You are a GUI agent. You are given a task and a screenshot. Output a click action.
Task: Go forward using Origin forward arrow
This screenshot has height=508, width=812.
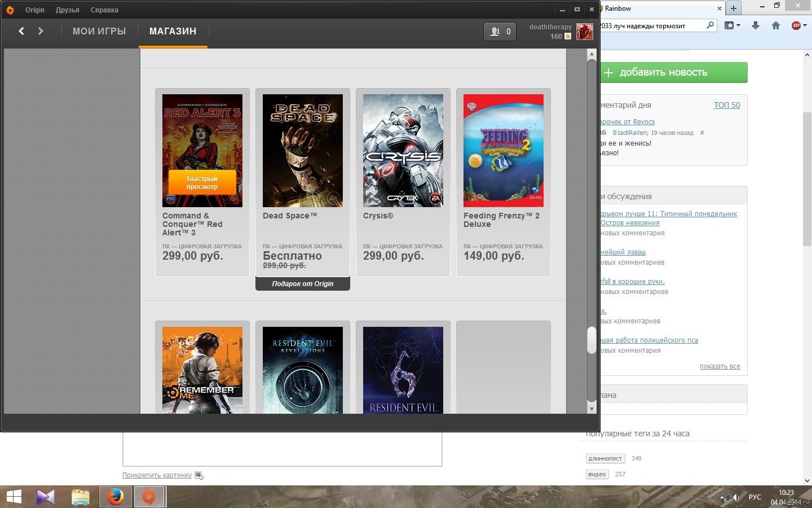tap(41, 31)
